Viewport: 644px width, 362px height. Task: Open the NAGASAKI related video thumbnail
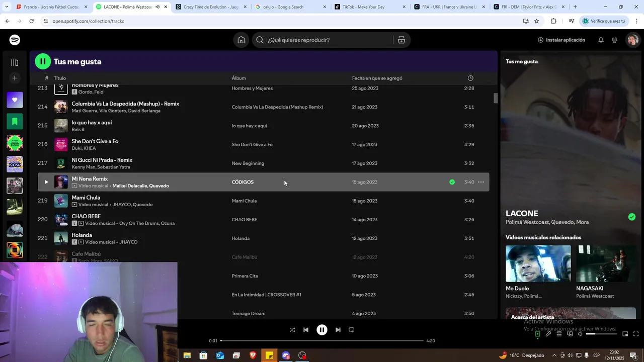[606, 263]
